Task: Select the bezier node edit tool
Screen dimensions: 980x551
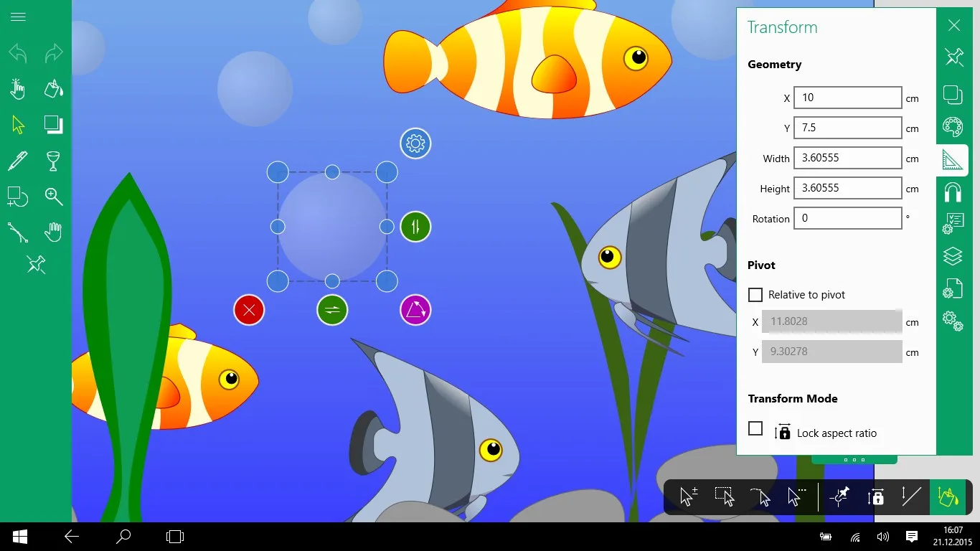Action: coord(18,232)
